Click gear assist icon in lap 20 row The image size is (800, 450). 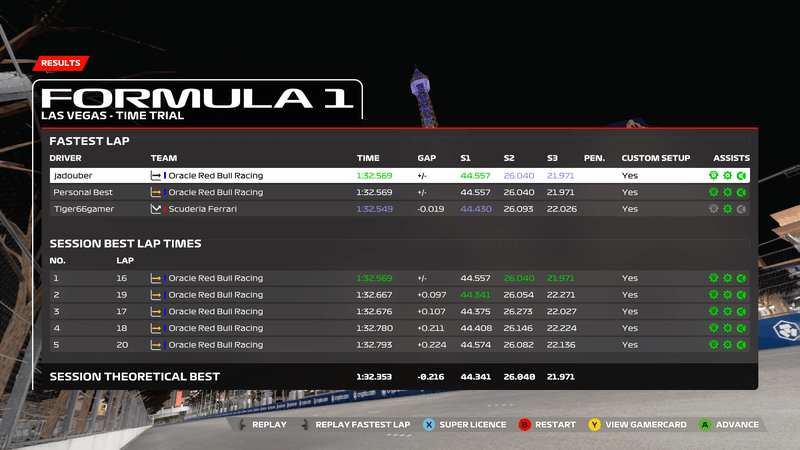[728, 345]
